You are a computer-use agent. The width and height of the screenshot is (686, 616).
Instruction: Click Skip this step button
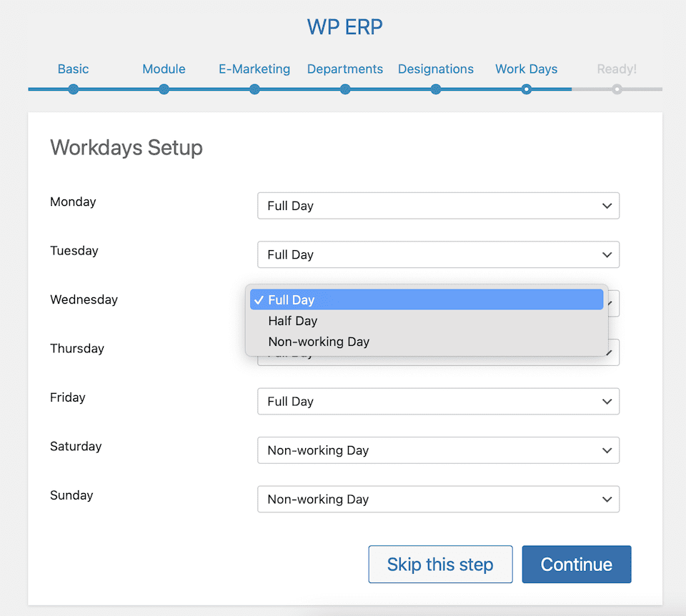pos(440,565)
